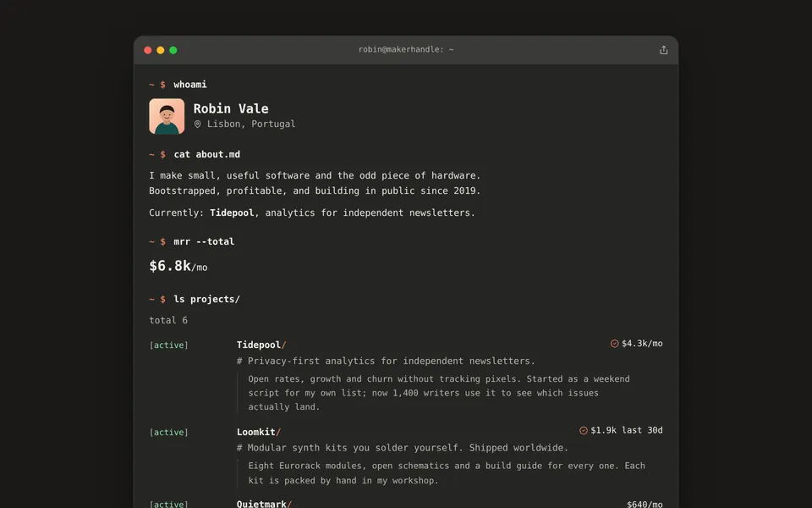Click Robin Vale's avatar image
Screen dimensions: 812x508
(167, 116)
